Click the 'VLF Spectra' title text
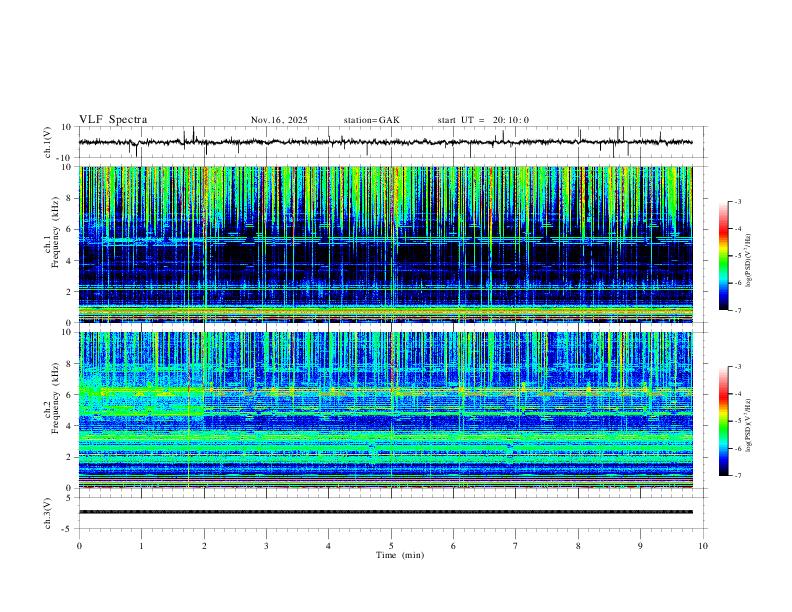 [x=113, y=120]
